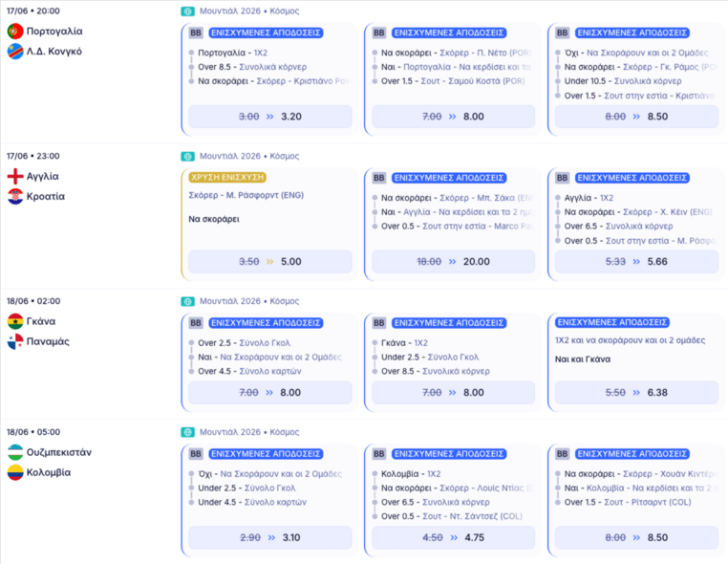
Task: Open the Αγγλία team link
Action: (42, 176)
